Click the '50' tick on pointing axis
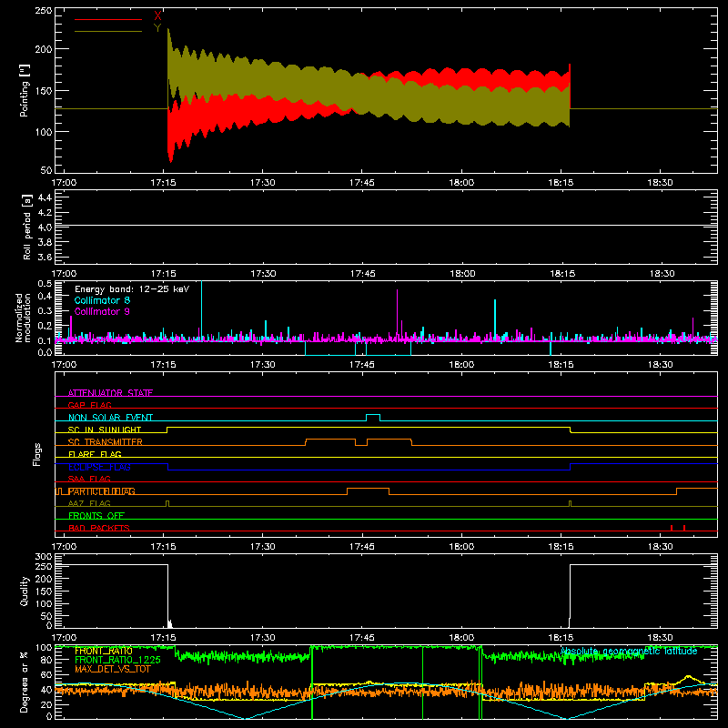Screen dimensions: 728x728 [x=46, y=170]
